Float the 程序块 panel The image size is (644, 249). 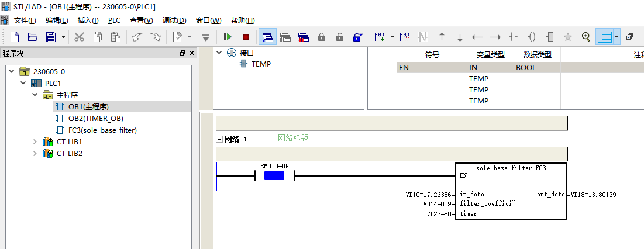coord(182,53)
